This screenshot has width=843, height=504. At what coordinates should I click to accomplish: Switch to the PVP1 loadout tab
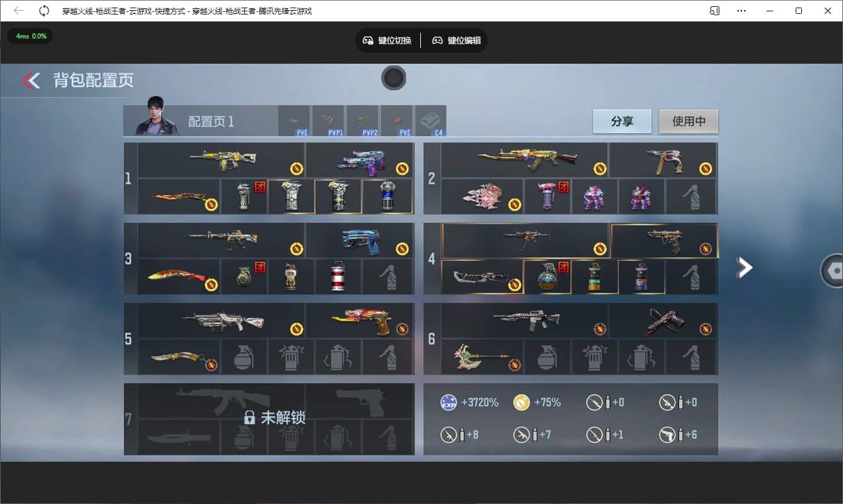click(x=329, y=120)
